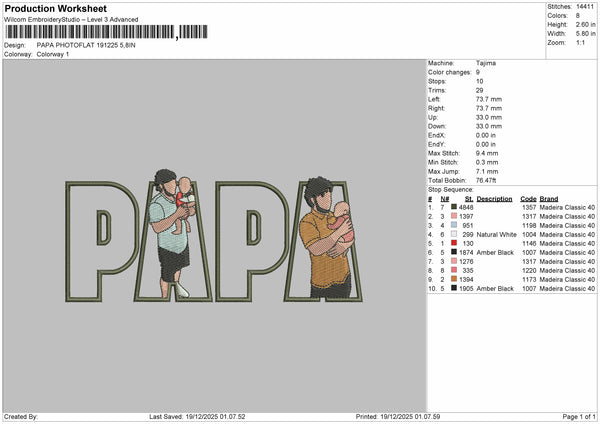The height and width of the screenshot is (424, 600).
Task: Click the 'Created By:' footer label
Action: pos(21,416)
